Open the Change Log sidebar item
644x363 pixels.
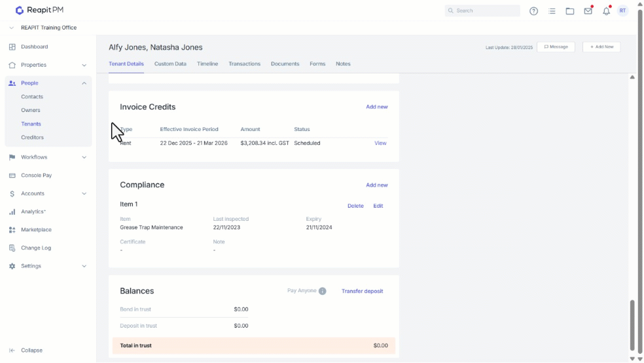(36, 248)
